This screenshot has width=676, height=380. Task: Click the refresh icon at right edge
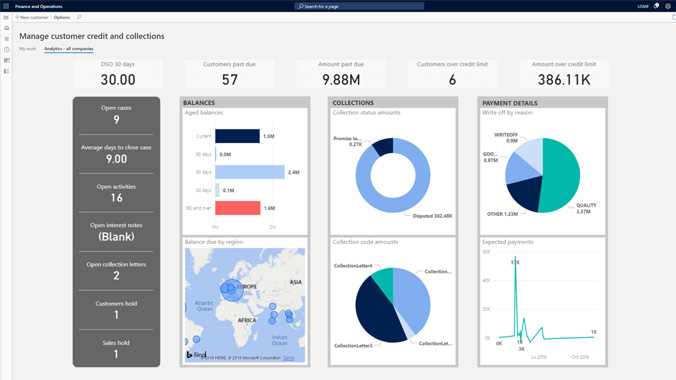click(x=673, y=17)
